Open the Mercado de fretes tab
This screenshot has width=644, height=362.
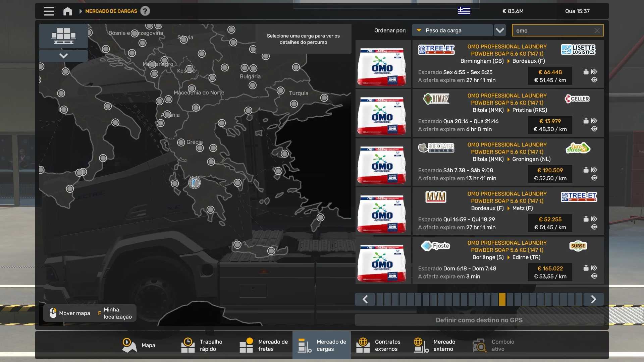[263, 345]
